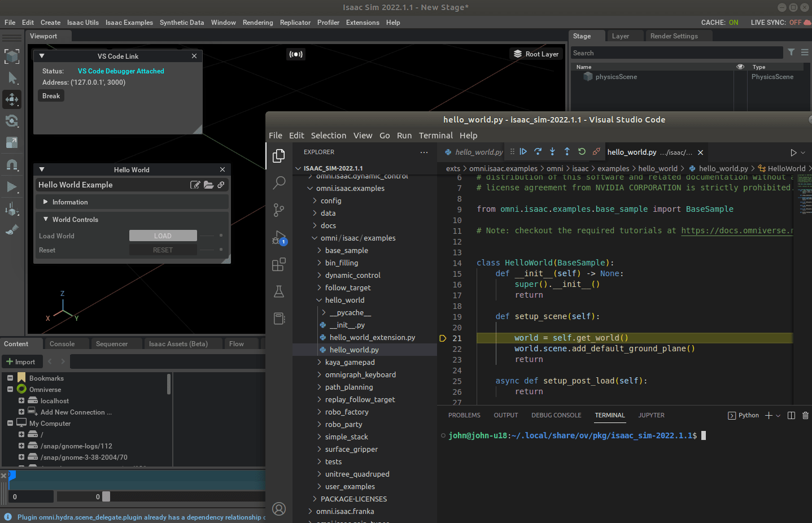The width and height of the screenshot is (812, 523).
Task: Open the new terminal dropdown arrow
Action: click(778, 416)
